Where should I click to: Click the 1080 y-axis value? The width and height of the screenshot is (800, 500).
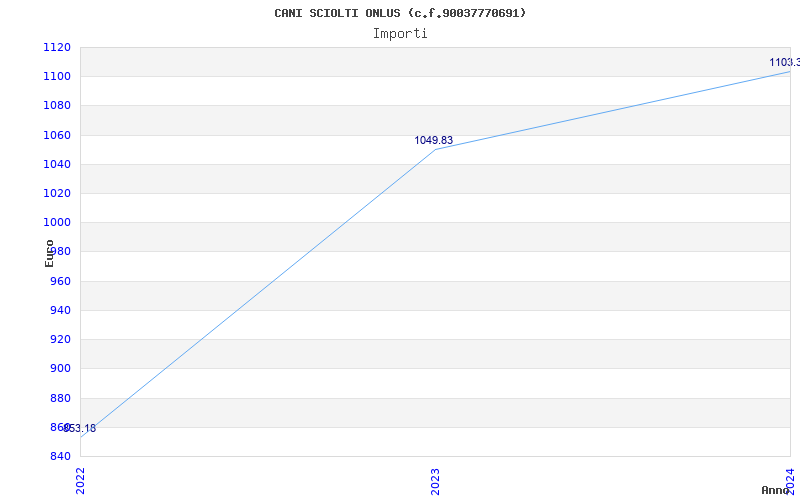tap(57, 106)
